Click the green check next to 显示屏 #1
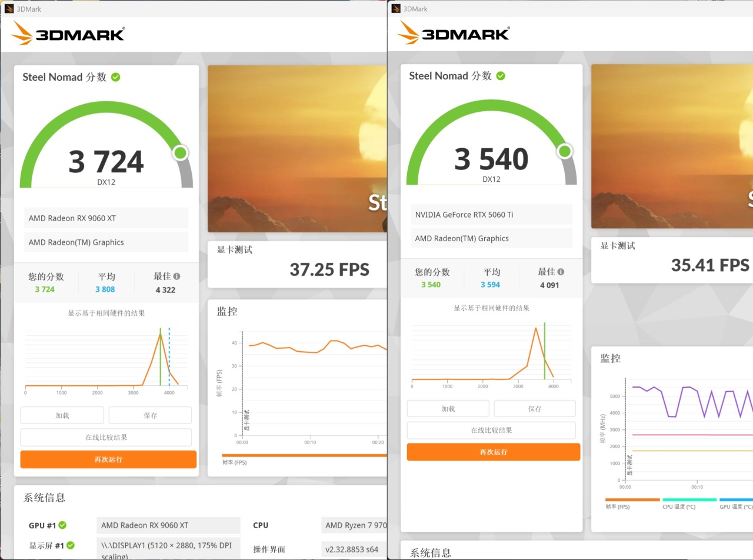This screenshot has height=560, width=753. pos(71,545)
